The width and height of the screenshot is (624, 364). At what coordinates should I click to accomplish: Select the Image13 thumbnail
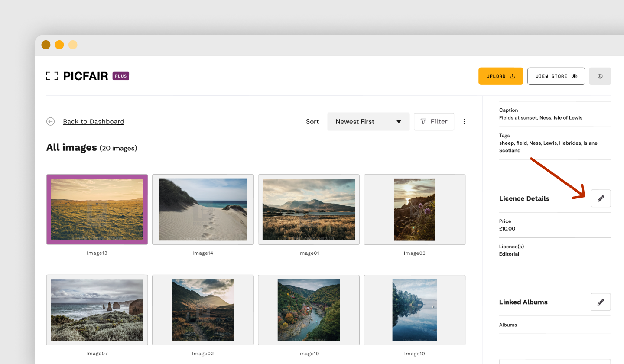point(97,210)
